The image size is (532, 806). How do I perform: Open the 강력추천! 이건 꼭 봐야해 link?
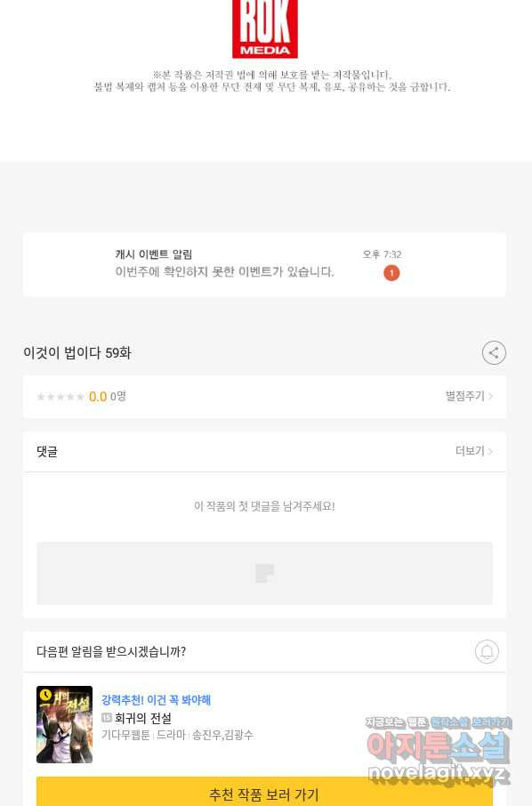point(156,699)
